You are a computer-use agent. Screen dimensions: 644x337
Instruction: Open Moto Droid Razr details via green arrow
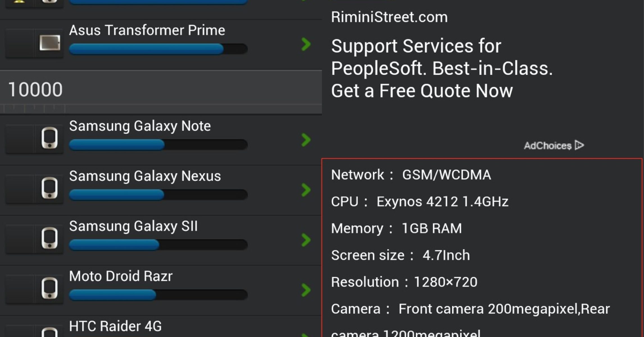pos(306,290)
